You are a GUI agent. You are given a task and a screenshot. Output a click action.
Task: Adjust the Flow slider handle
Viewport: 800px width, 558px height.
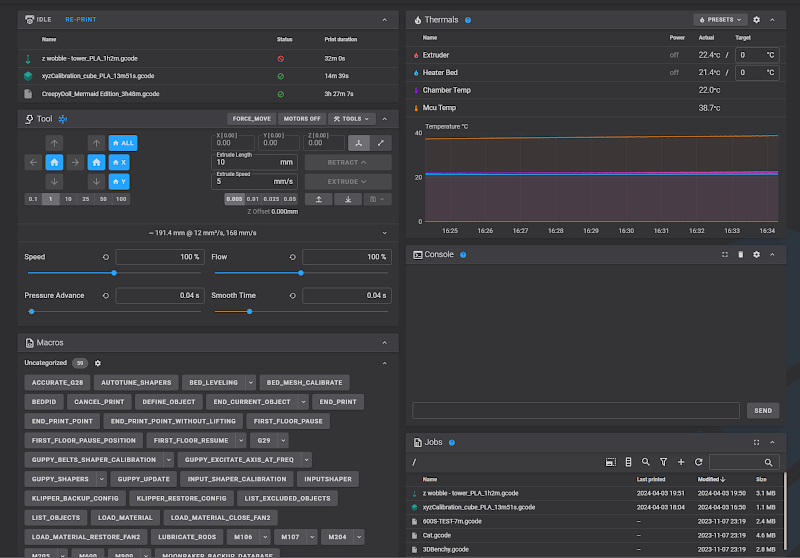pyautogui.click(x=301, y=273)
